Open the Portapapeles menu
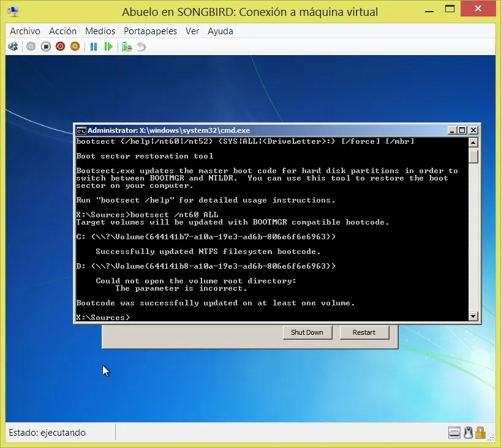 (150, 31)
